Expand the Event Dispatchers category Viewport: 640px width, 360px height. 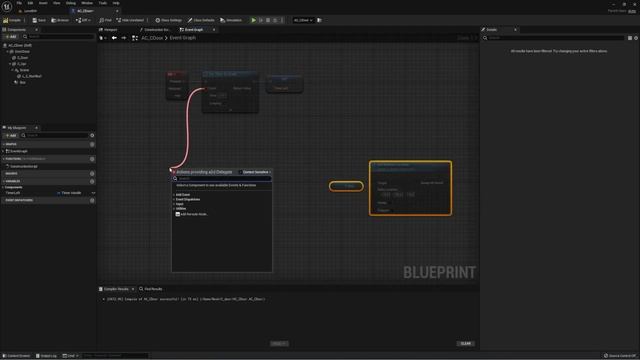[x=174, y=200]
